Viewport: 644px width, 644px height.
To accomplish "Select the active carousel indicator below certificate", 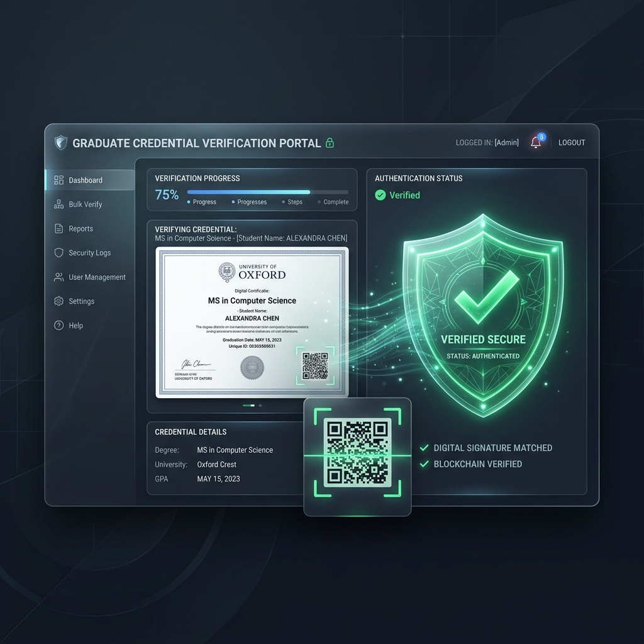I will pos(248,406).
